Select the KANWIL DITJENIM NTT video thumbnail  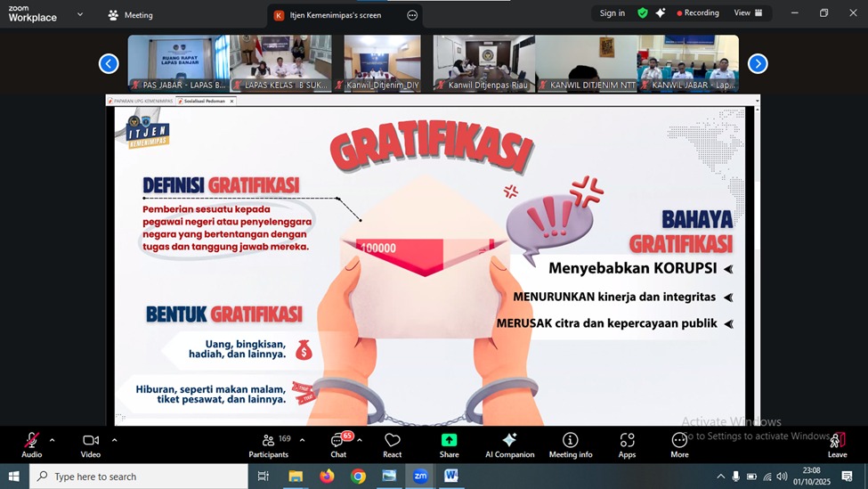[587, 63]
